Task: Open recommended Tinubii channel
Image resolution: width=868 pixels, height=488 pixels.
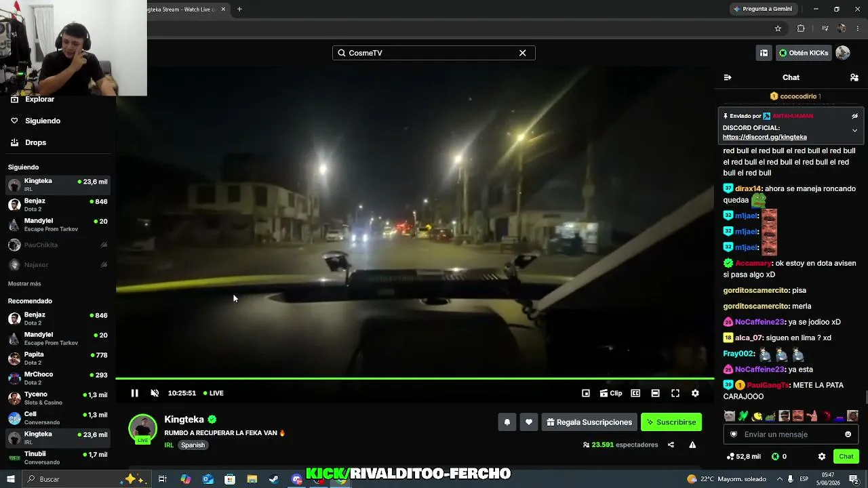Action: tap(58, 457)
